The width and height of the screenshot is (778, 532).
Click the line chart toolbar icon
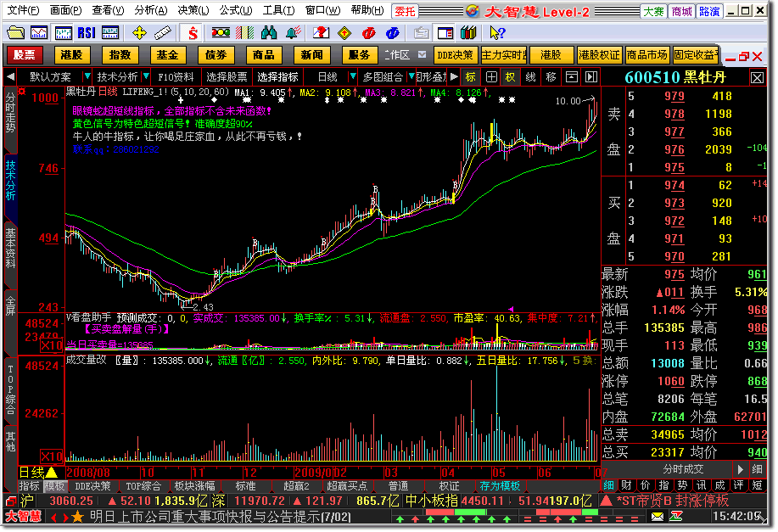tap(39, 33)
